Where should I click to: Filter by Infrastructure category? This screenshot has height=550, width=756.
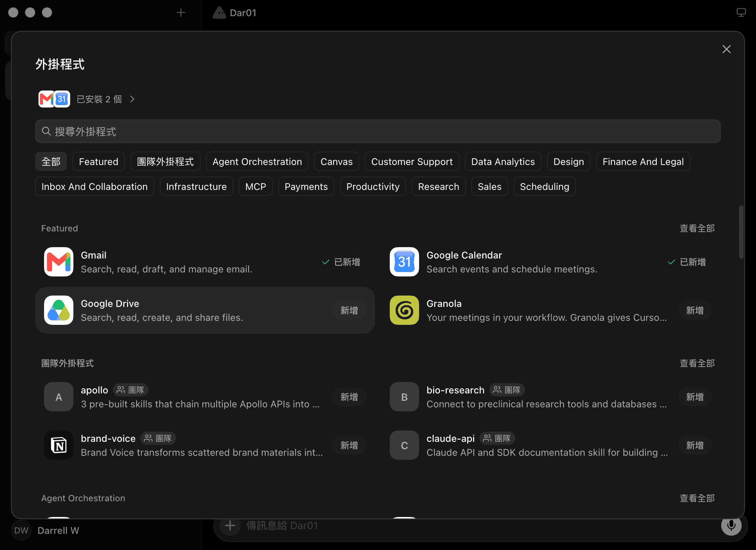tap(196, 186)
